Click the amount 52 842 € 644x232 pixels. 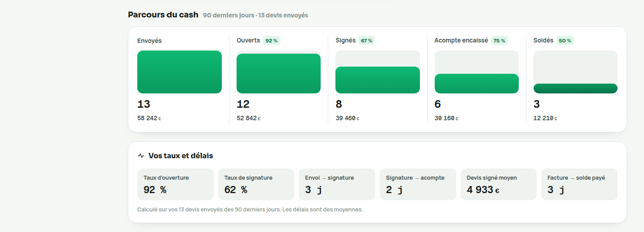[249, 118]
